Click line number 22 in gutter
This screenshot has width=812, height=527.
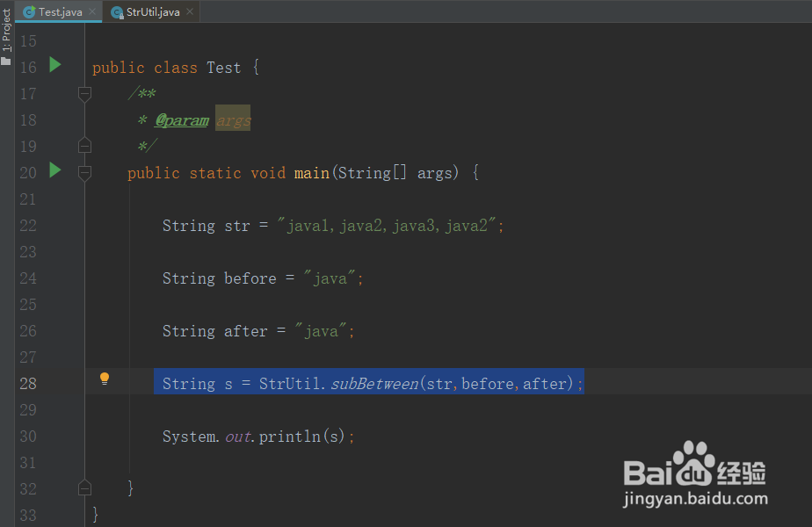pyautogui.click(x=27, y=226)
